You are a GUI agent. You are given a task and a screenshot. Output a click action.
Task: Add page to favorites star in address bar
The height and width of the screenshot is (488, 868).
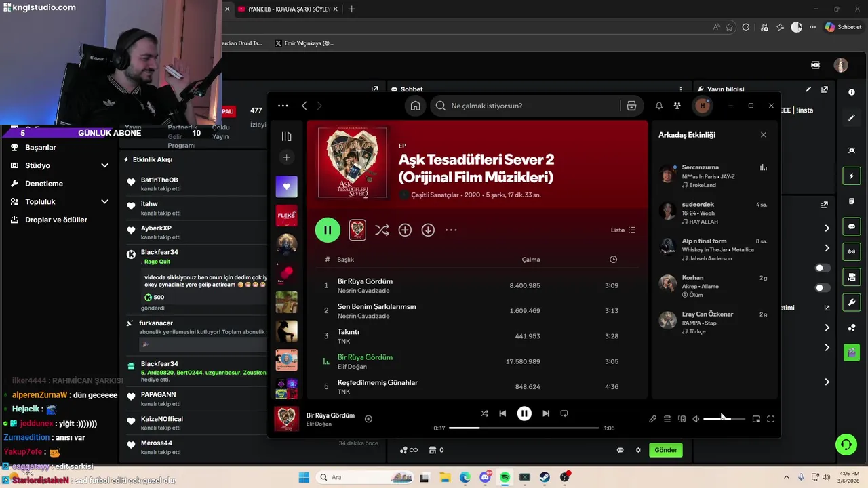point(730,27)
